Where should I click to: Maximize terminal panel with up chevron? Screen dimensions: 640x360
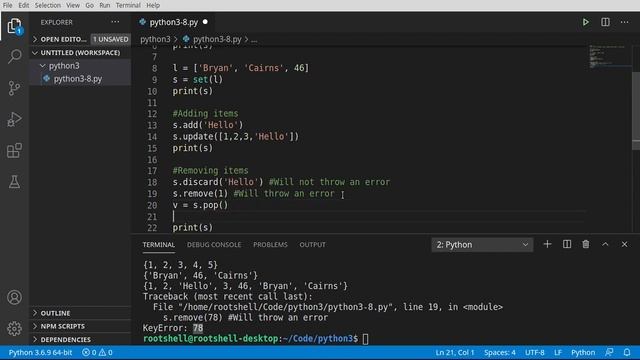pos(605,244)
